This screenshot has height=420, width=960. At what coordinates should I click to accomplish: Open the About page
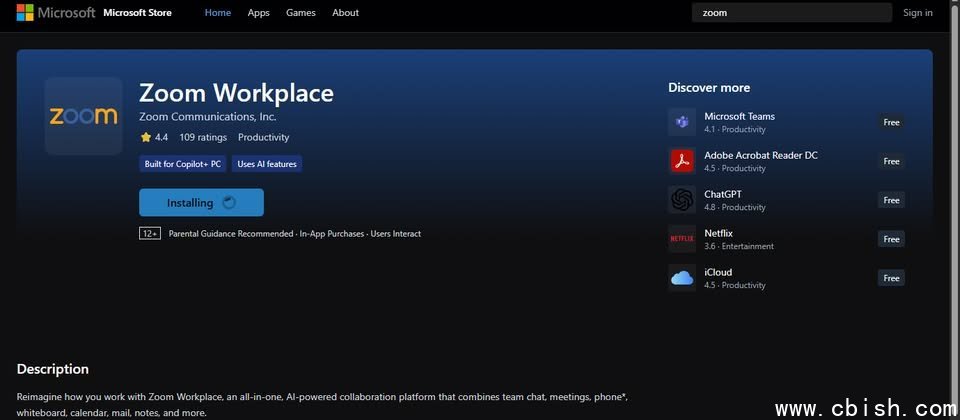[345, 13]
